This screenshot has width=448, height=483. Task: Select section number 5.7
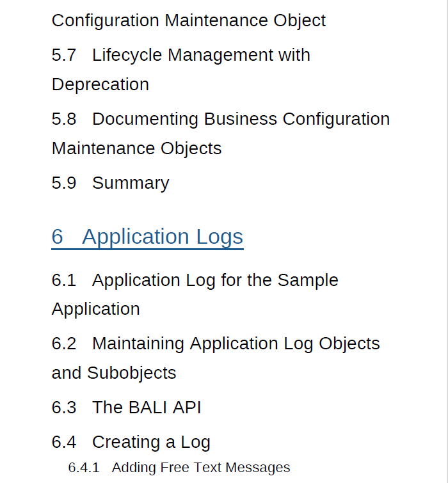coord(64,55)
